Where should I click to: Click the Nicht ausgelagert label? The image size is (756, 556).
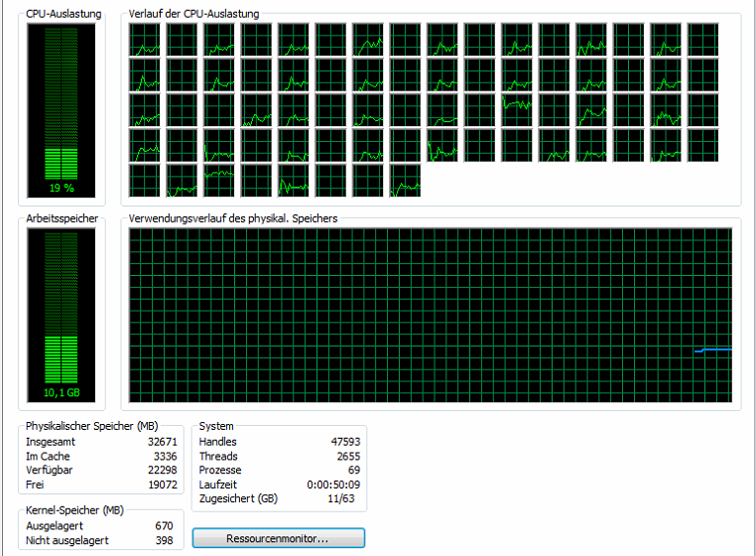coord(67,540)
